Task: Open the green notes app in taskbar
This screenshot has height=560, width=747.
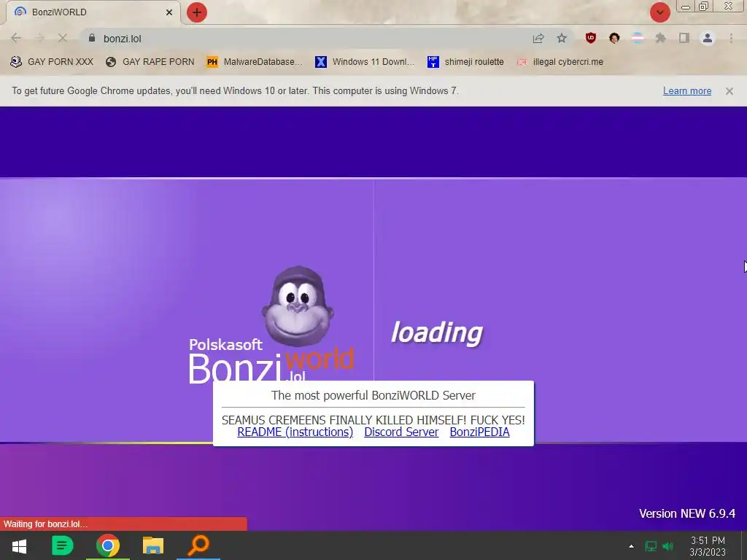Action: (62, 545)
